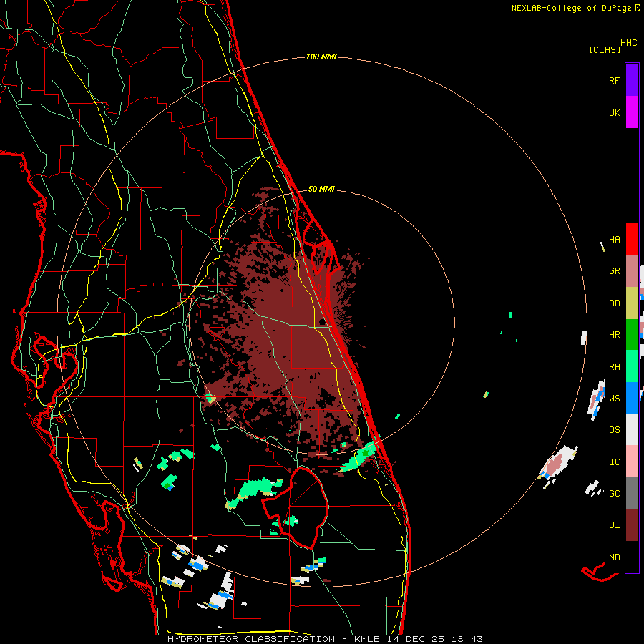Click the 'RF' legend label

coord(614,80)
